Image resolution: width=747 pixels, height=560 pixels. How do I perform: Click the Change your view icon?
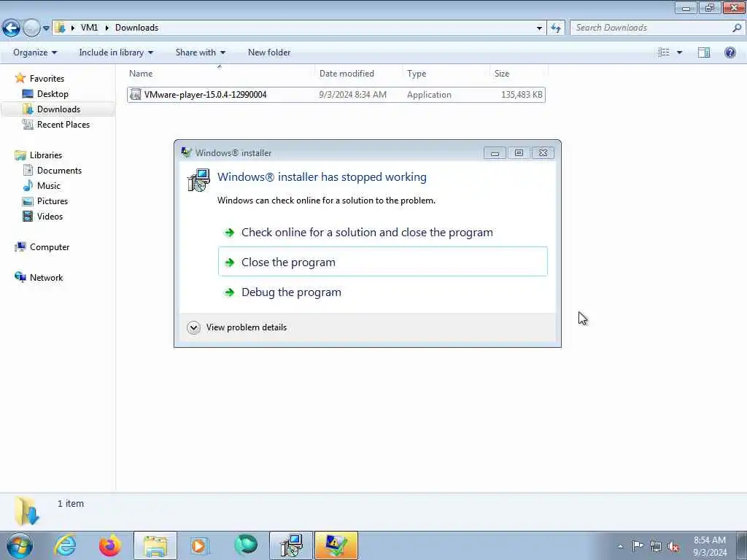(664, 52)
